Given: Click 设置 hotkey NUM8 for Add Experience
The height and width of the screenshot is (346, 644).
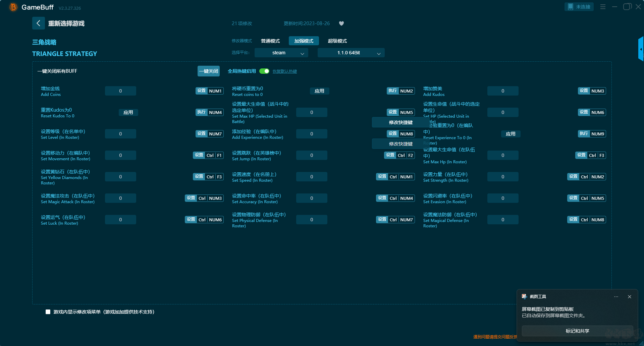Looking at the screenshot, I should click(x=401, y=134).
